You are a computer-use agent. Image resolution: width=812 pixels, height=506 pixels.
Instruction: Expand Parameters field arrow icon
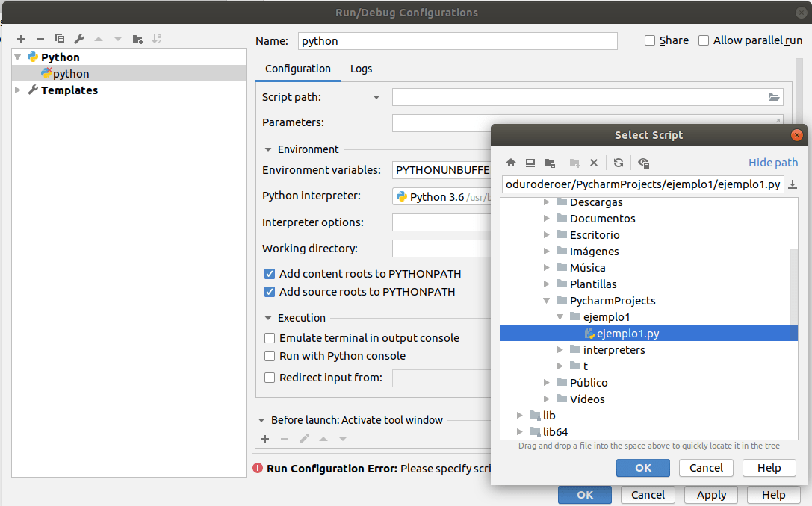(778, 121)
